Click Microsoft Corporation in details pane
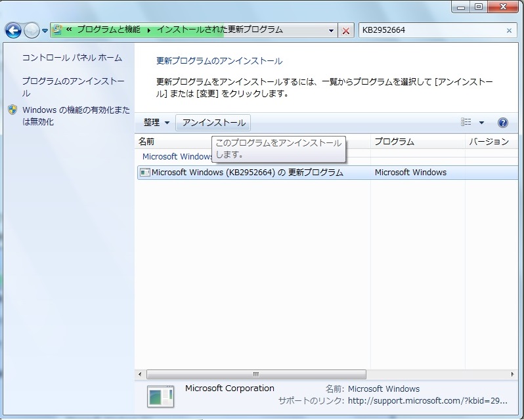 [x=230, y=388]
